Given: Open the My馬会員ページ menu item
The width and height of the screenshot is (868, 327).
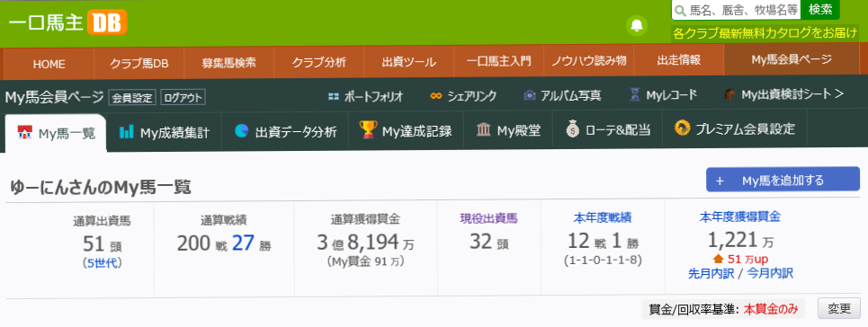Looking at the screenshot, I should (x=792, y=60).
